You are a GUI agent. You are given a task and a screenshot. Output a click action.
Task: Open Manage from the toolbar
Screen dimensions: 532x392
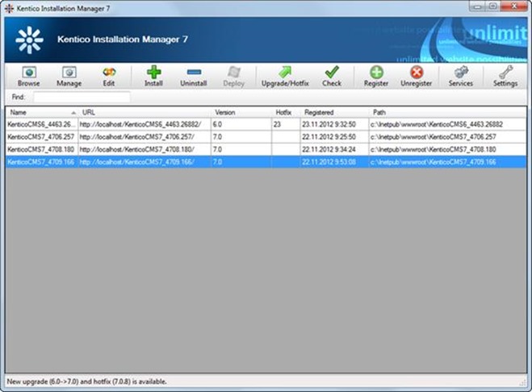click(69, 73)
